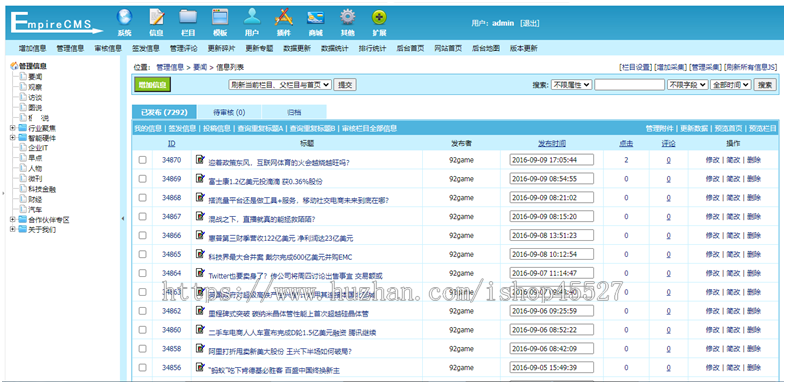Tick the checkbox for ID 34868

click(142, 198)
